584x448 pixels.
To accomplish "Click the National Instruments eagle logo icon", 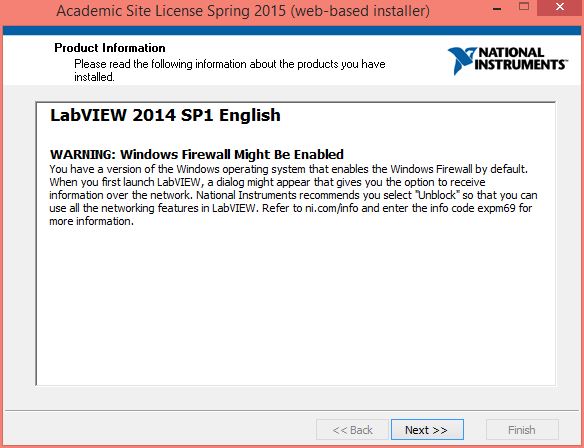I will coord(461,60).
